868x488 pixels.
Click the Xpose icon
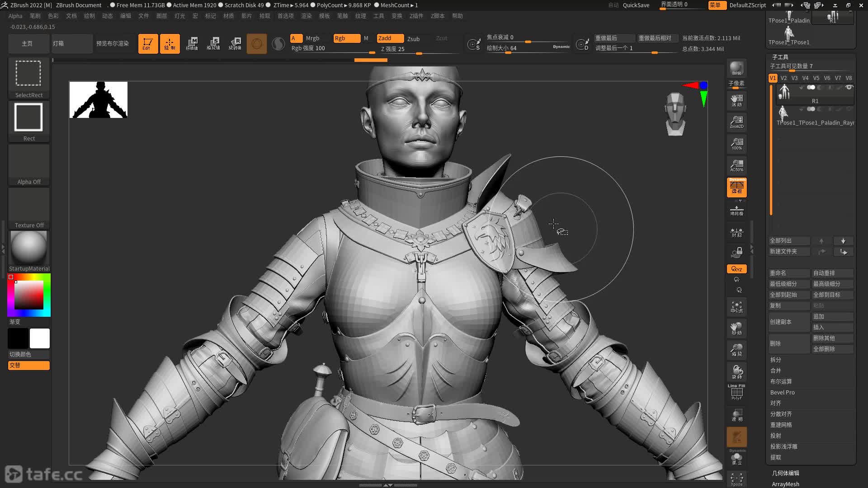coord(736,479)
